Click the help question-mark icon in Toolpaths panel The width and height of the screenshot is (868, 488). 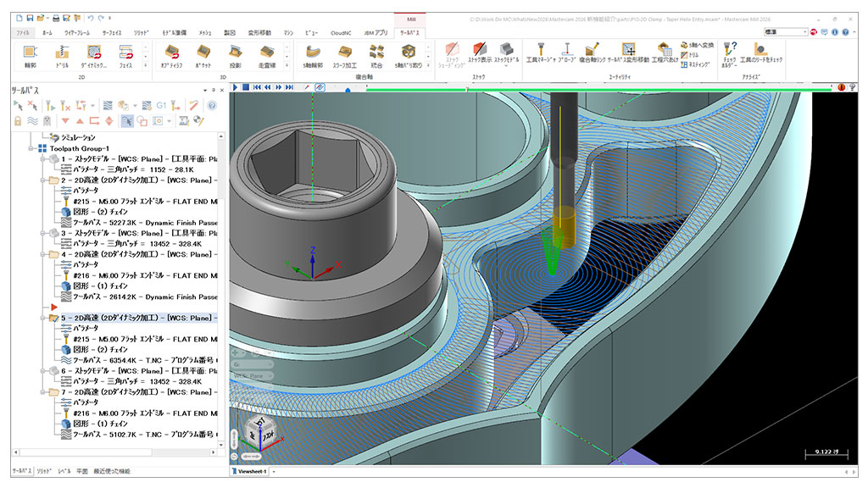point(212,105)
